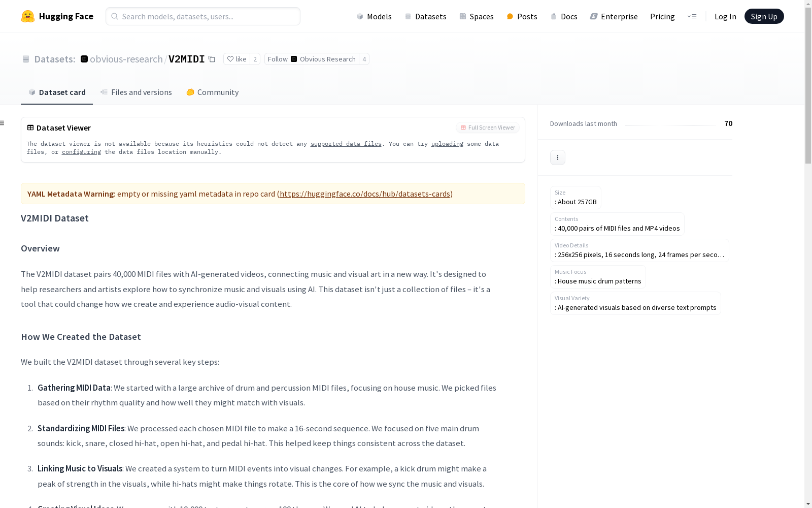This screenshot has height=508, width=812.
Task: Open Pricing page
Action: pos(662,16)
